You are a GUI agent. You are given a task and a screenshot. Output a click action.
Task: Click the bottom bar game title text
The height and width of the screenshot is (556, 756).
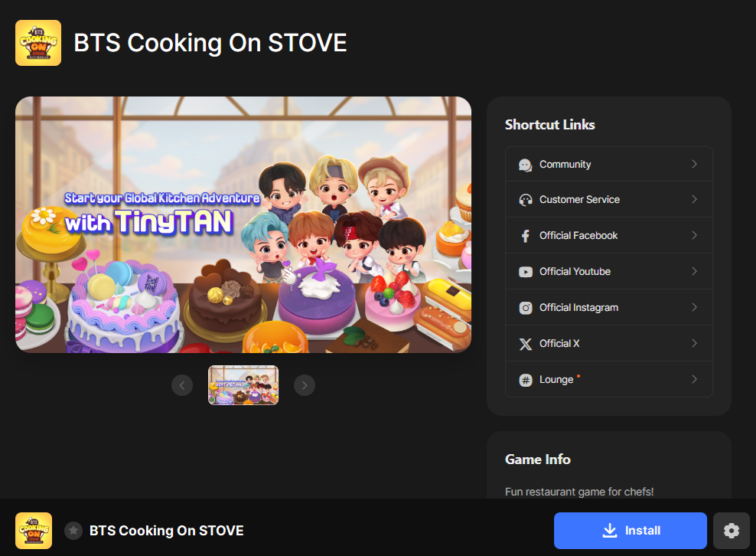166,531
